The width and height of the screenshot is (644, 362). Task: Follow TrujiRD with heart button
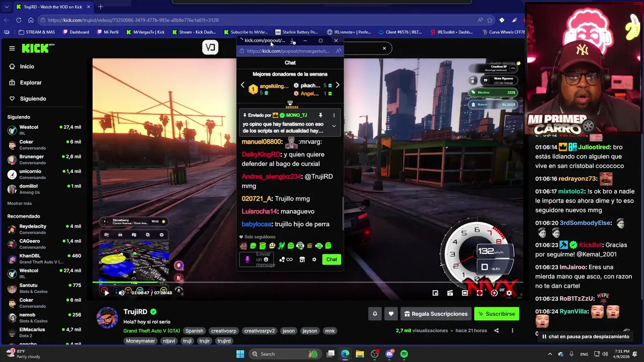(x=391, y=314)
